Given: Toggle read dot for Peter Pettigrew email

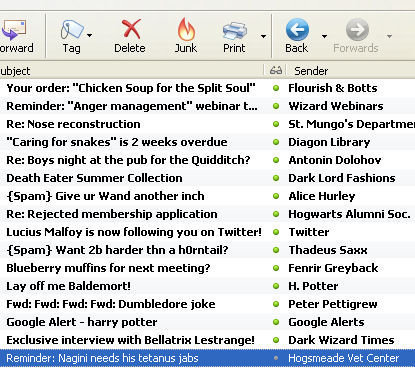Looking at the screenshot, I should click(x=276, y=304).
